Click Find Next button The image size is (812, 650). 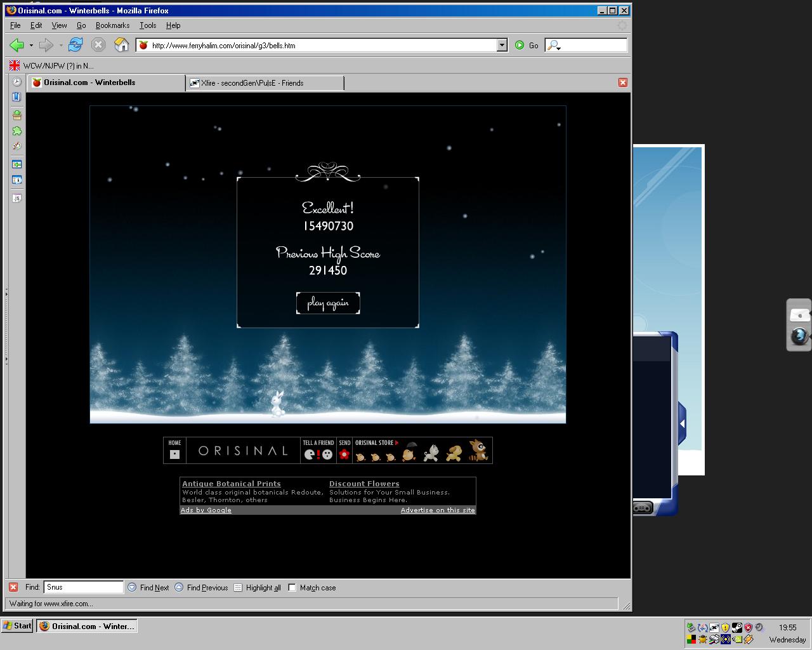148,587
